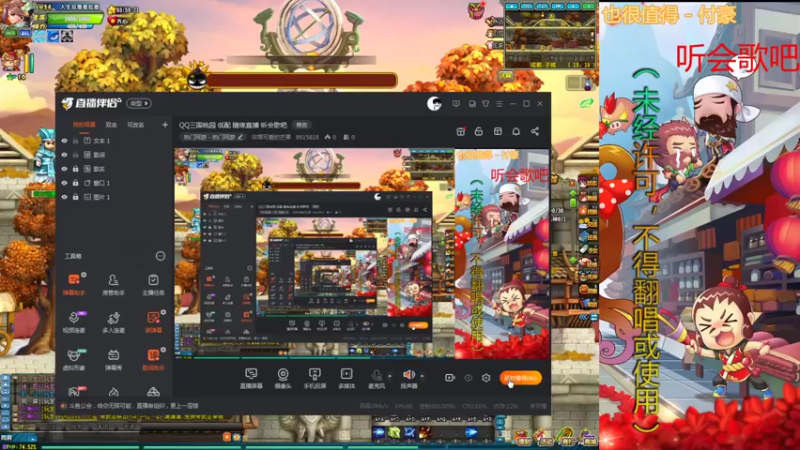Open the message icon in title bar

tap(456, 104)
